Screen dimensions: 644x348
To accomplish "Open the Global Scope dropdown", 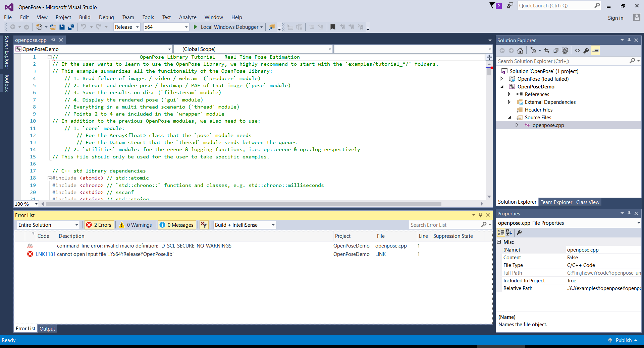I will coord(254,49).
